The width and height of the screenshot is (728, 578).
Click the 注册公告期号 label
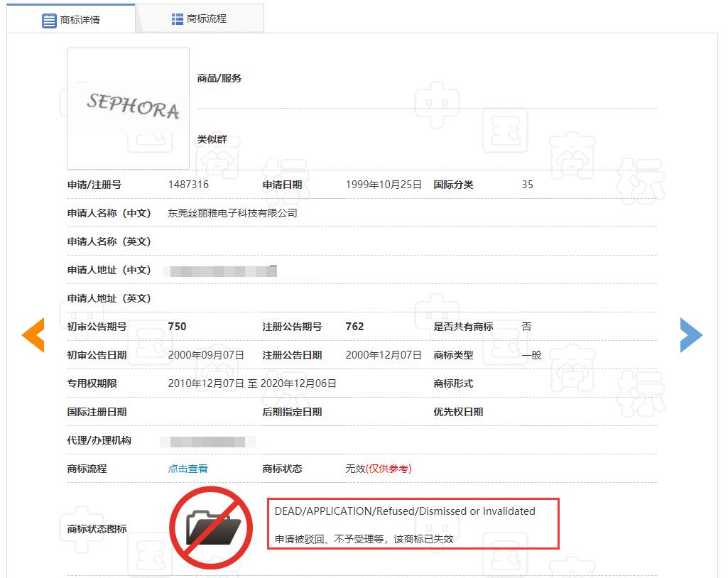point(292,327)
